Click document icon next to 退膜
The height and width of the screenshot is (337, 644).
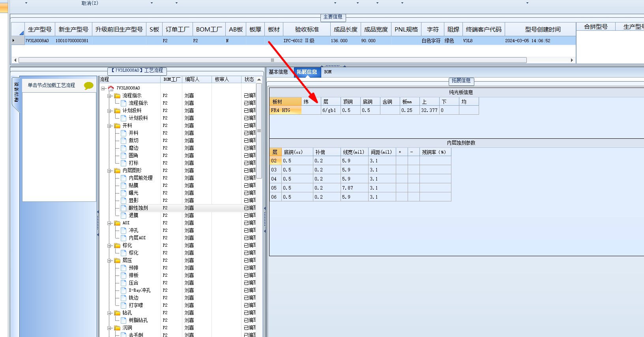pos(124,215)
